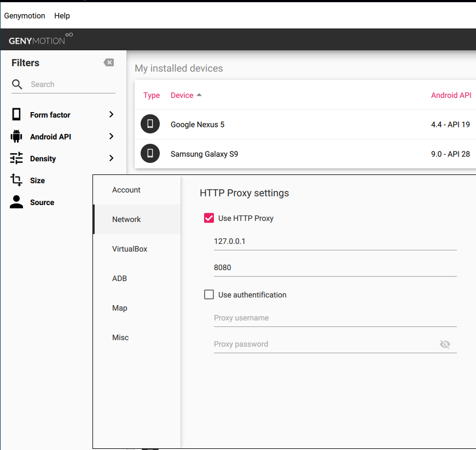Click the Android robot icon
This screenshot has height=450, width=476.
pyautogui.click(x=16, y=136)
